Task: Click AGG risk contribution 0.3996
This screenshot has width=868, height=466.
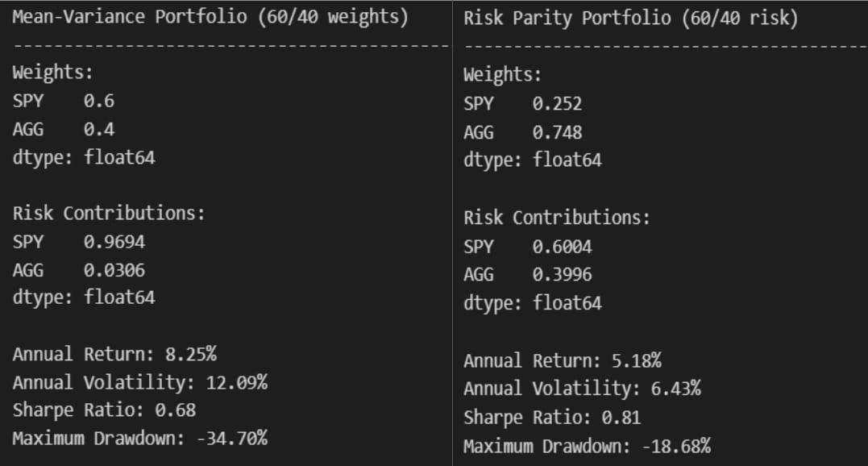Action: (562, 274)
